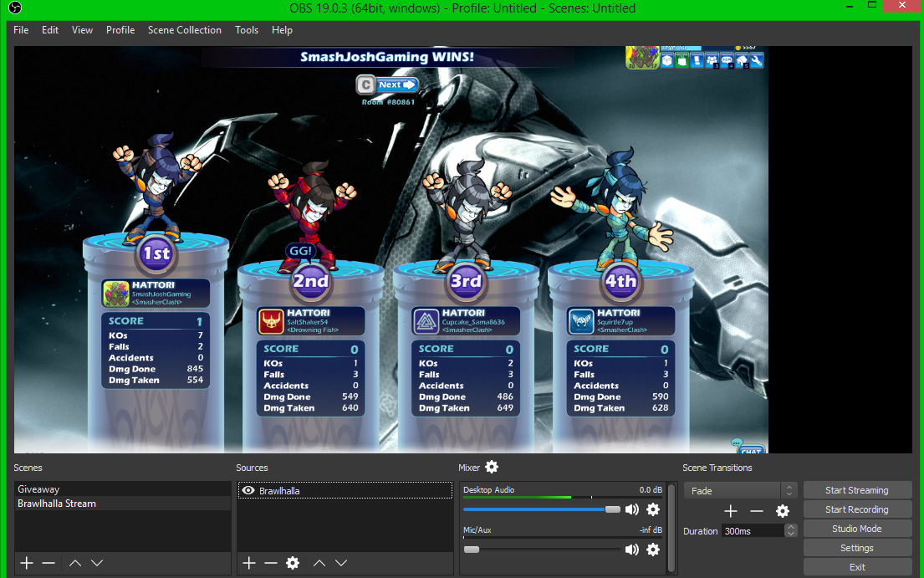Select the Giveaway scene
The height and width of the screenshot is (578, 924).
(123, 489)
